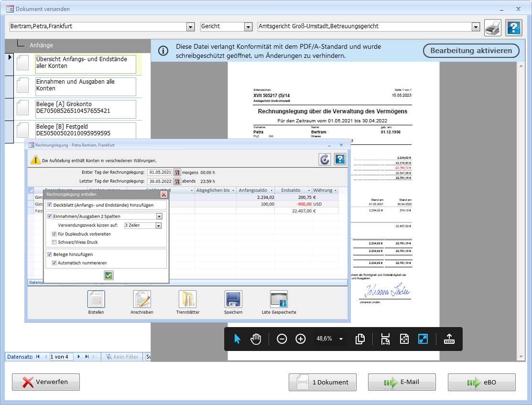Viewport: 532px width, 405px height.
Task: Open help in Rechnungslegung window
Action: click(340, 159)
